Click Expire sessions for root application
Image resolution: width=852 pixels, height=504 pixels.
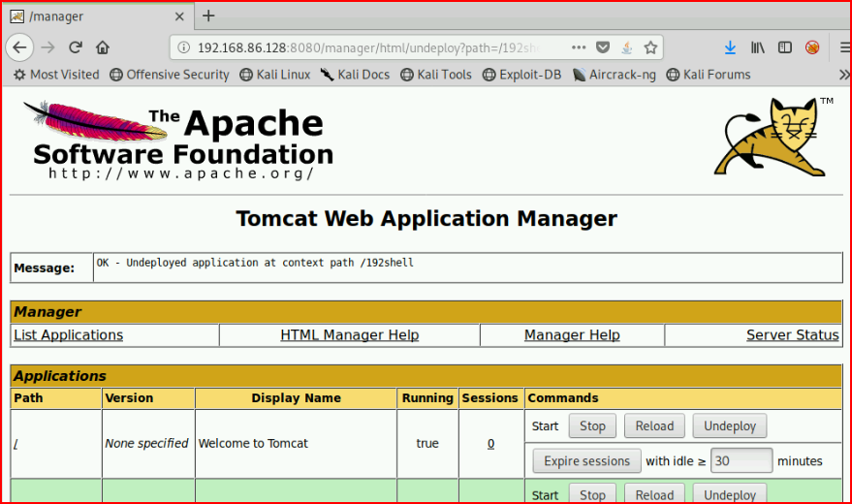coord(586,461)
